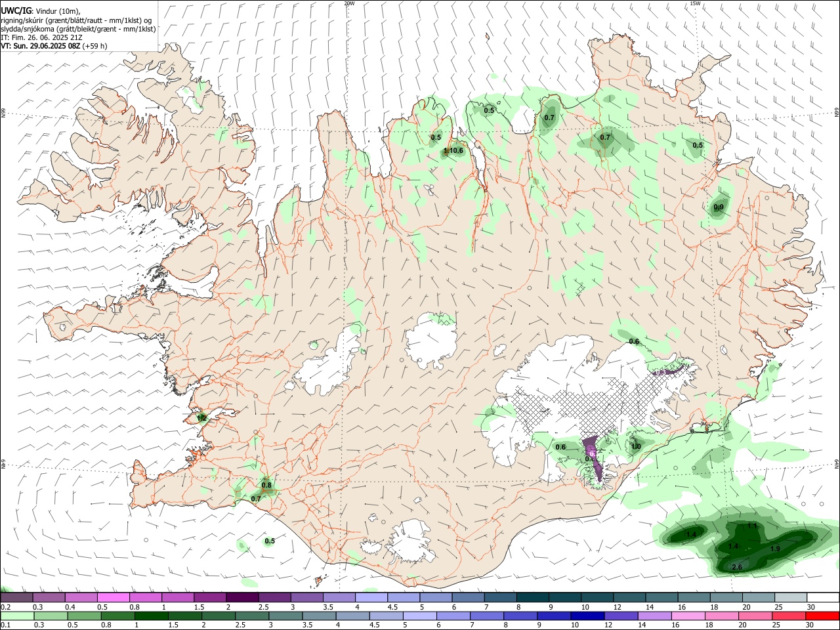Click the 0.8 precipitation value in the southwest
840x630 pixels.
(x=266, y=486)
